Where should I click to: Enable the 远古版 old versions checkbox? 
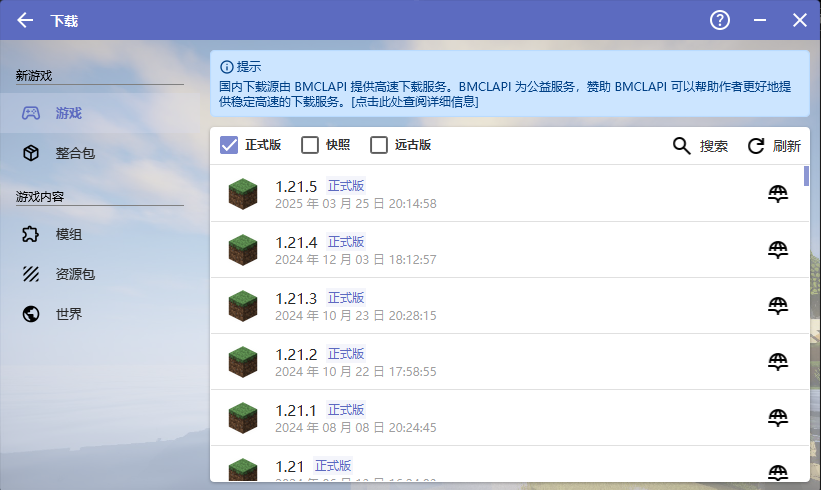tap(379, 145)
